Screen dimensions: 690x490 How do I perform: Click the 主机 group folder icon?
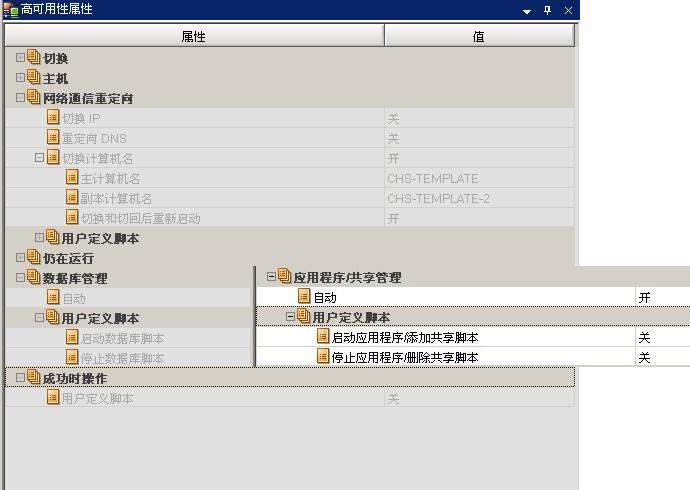(x=33, y=77)
